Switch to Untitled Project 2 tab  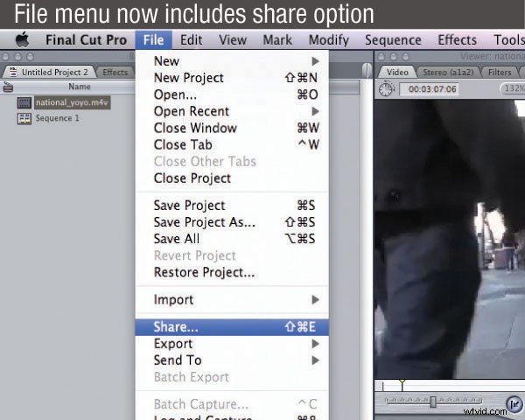[49, 72]
